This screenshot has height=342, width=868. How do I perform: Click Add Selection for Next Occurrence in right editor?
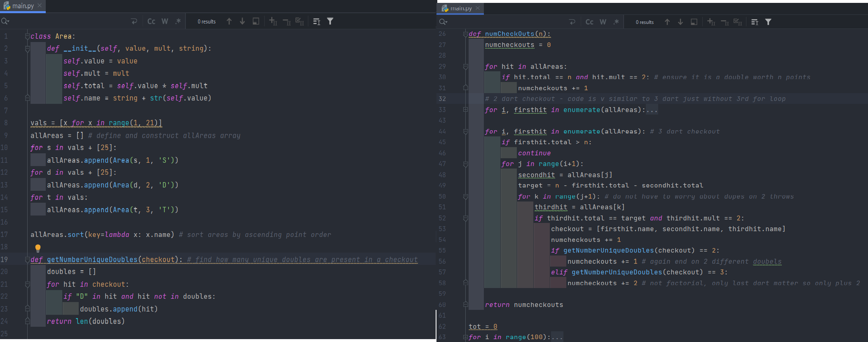[711, 22]
